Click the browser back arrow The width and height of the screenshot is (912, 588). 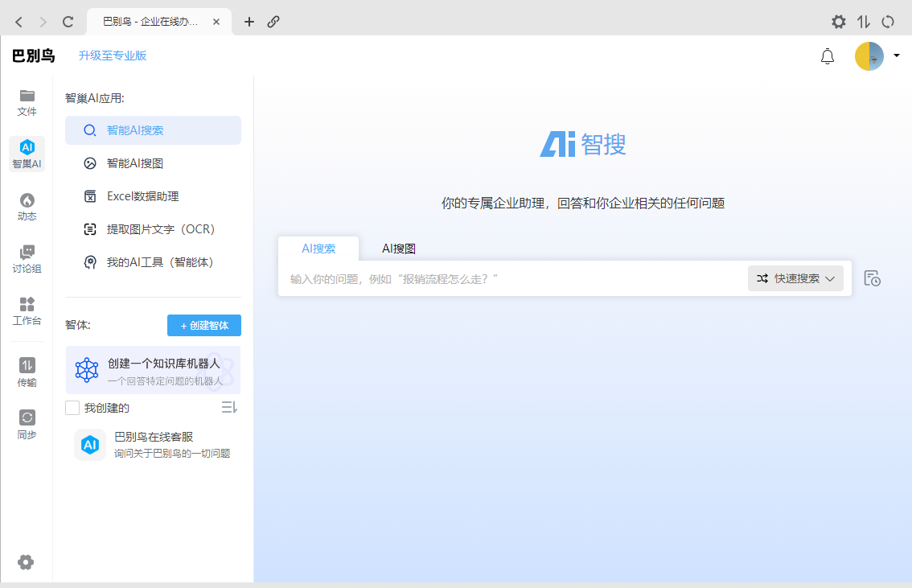[18, 22]
